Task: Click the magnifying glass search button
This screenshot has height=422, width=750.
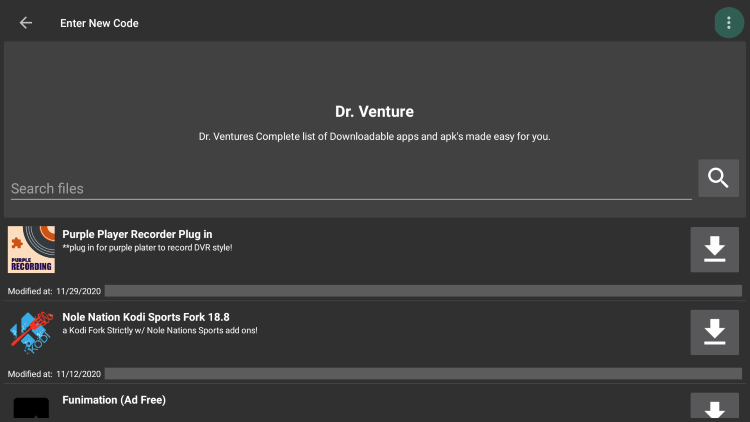Action: tap(718, 178)
